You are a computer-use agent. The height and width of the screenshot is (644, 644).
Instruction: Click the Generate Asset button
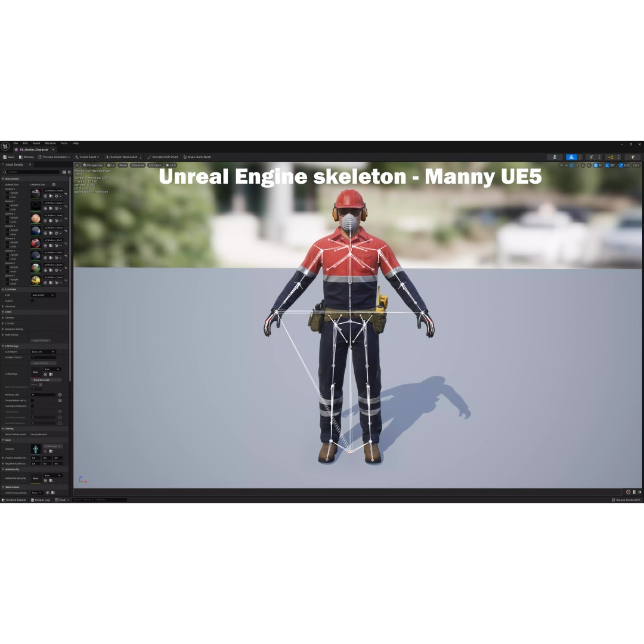point(43,380)
